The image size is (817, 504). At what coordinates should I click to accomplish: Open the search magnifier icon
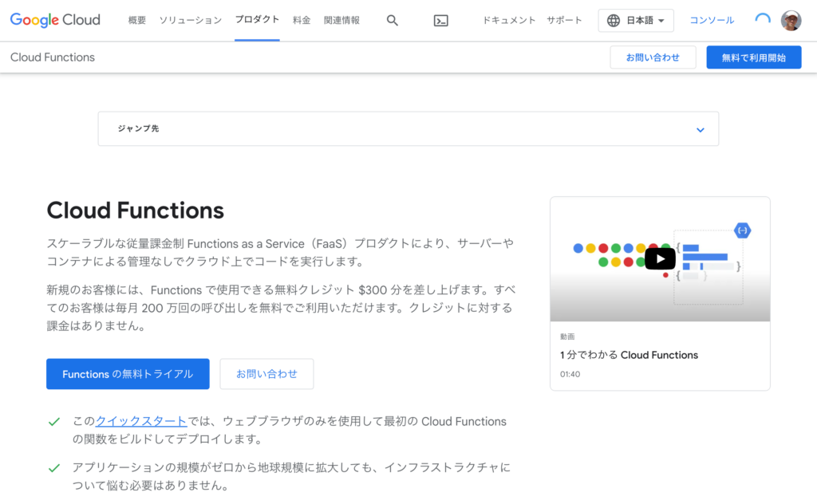click(392, 21)
